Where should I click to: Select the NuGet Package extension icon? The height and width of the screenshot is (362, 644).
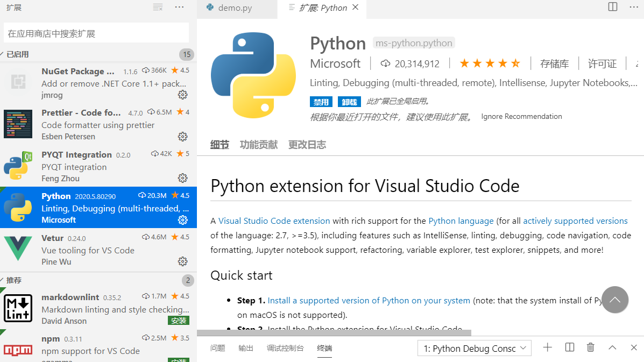pyautogui.click(x=18, y=82)
